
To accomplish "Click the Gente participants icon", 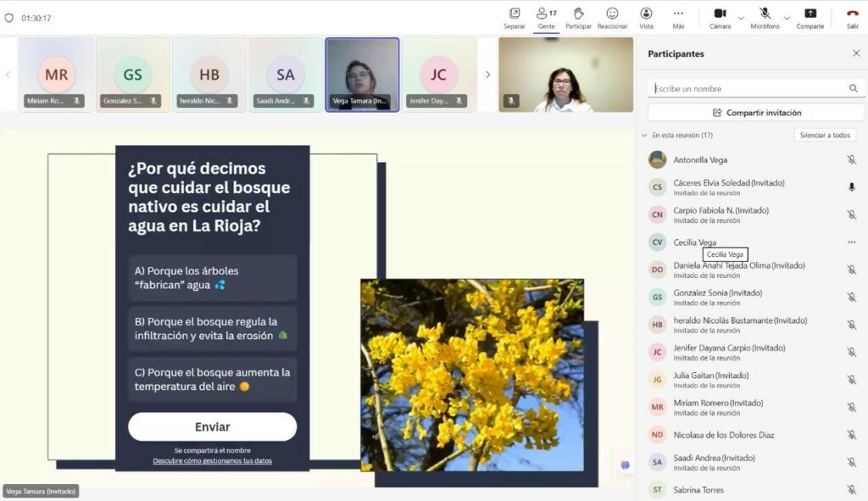I will [x=545, y=14].
